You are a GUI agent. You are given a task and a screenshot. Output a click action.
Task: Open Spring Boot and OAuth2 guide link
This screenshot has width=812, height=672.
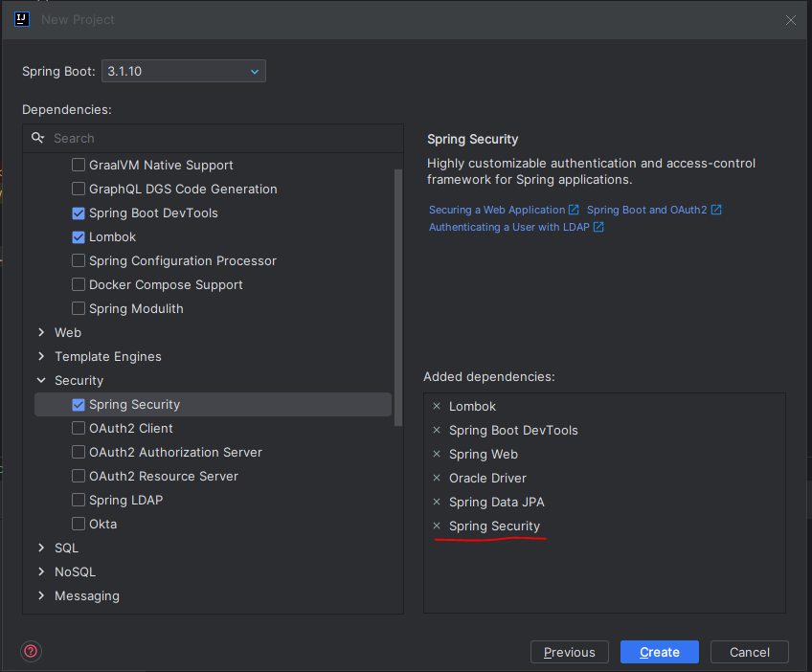[x=646, y=210]
